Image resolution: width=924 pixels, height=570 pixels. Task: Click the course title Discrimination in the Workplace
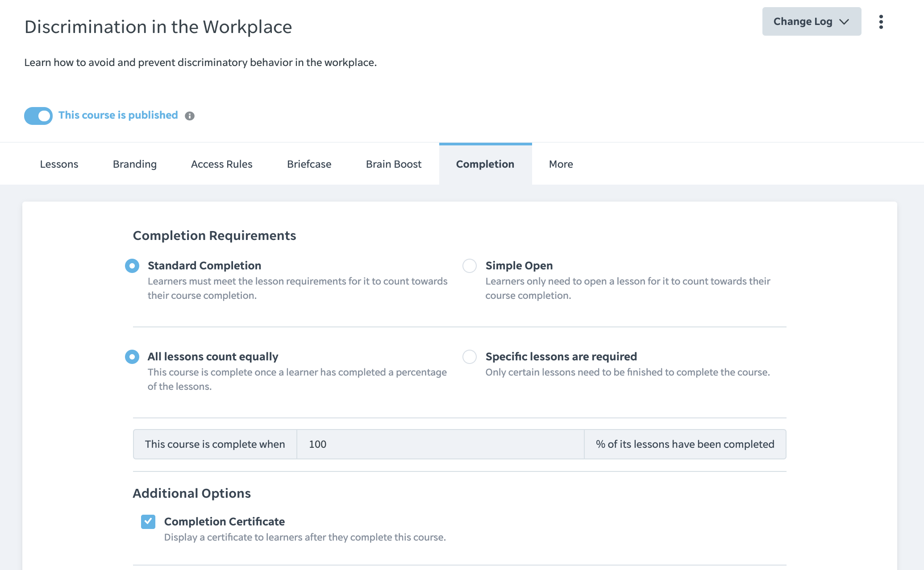point(158,27)
